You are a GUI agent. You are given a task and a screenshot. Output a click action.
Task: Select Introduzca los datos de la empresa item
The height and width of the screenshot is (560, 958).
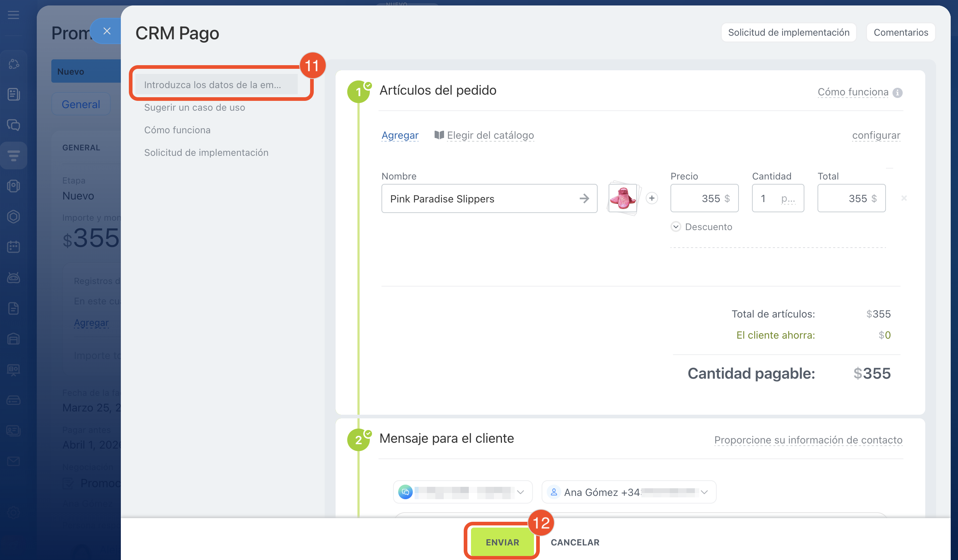pyautogui.click(x=213, y=85)
